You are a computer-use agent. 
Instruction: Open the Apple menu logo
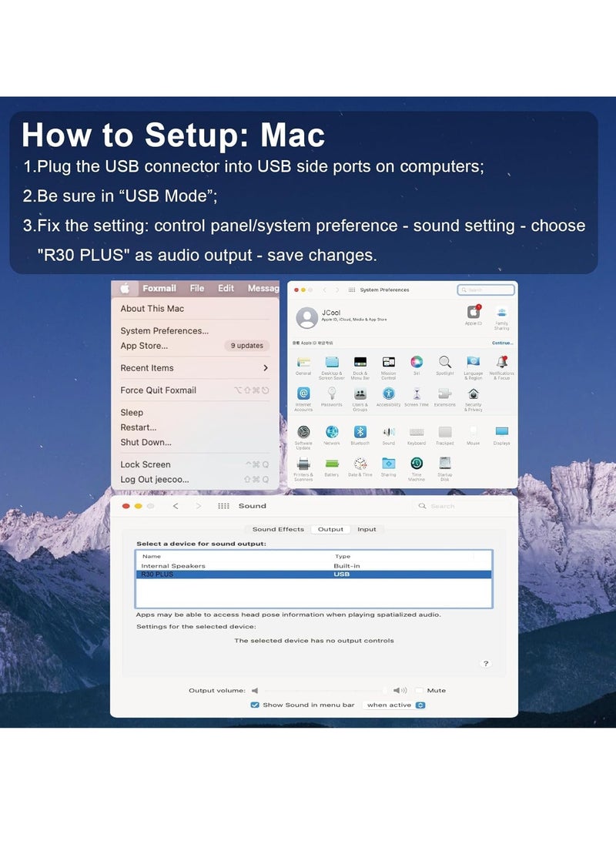[x=125, y=289]
